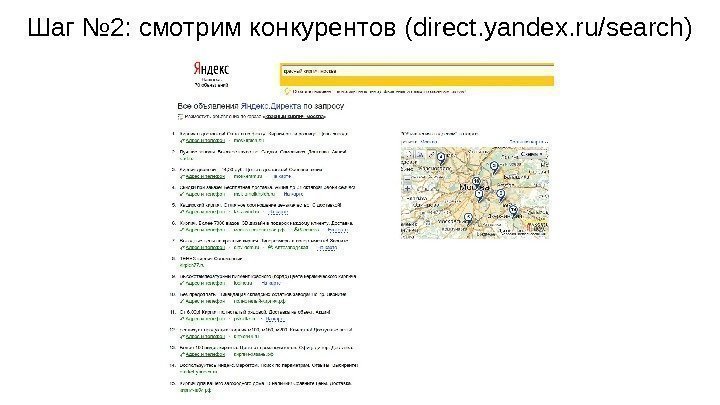Open the 'На карте' link of ad 3
This screenshot has width=720, height=405.
tap(282, 176)
